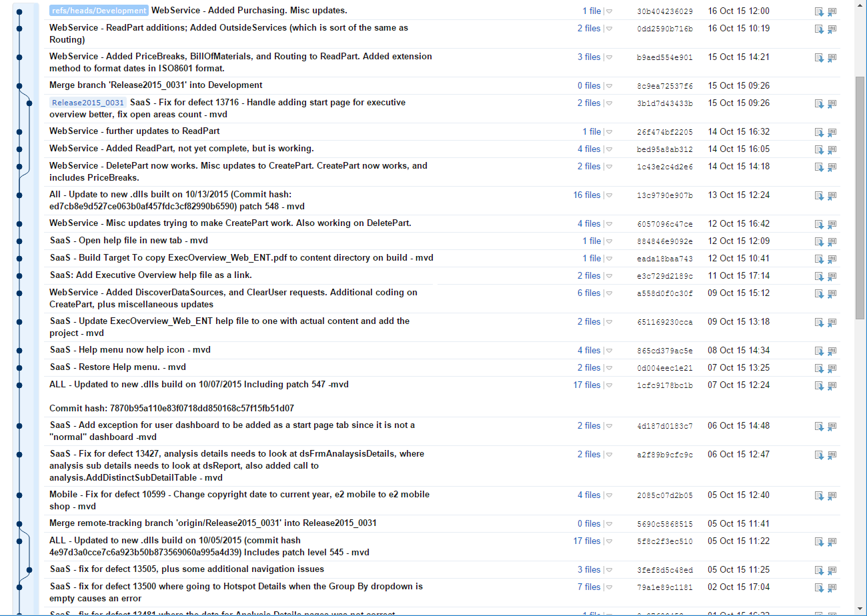Open '0 files' link for 8c9ea72537f6
Image resolution: width=867 pixels, height=616 pixels.
589,85
